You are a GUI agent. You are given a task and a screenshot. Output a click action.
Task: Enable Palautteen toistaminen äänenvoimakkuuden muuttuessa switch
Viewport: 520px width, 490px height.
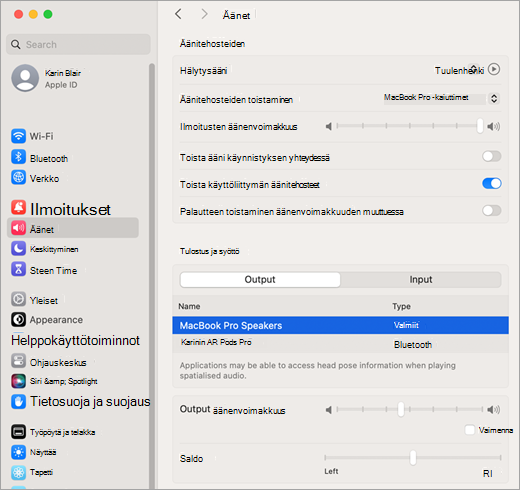[x=492, y=211]
